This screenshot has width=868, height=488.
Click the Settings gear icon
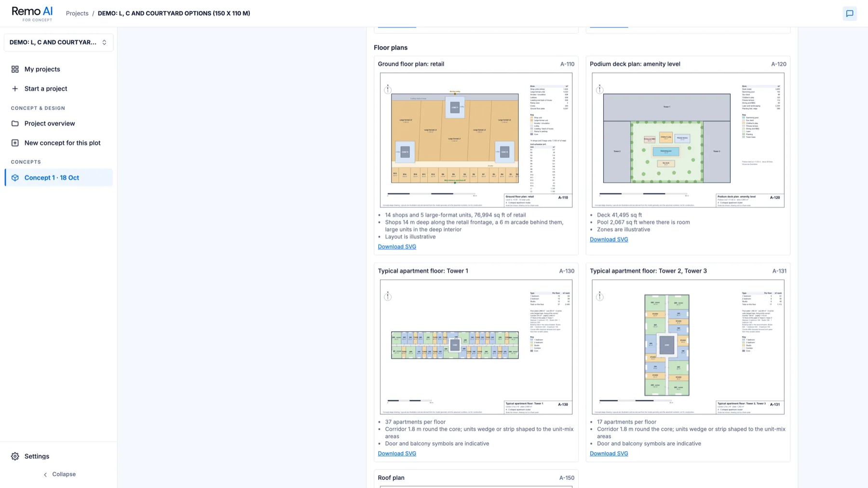[x=15, y=456]
